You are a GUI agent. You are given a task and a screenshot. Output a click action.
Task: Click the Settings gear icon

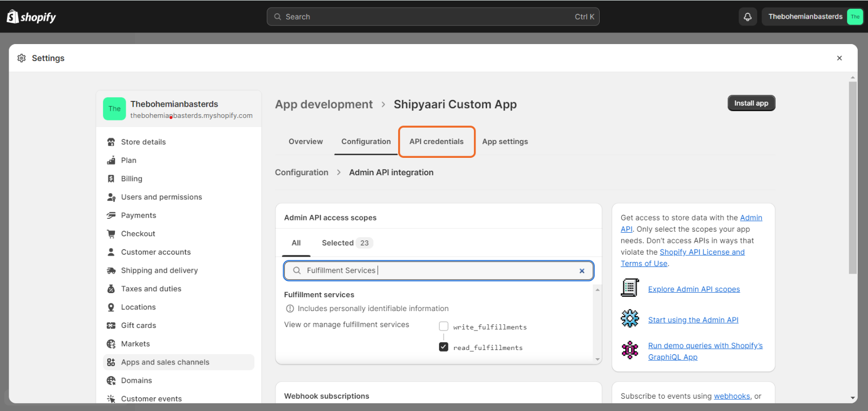[22, 58]
